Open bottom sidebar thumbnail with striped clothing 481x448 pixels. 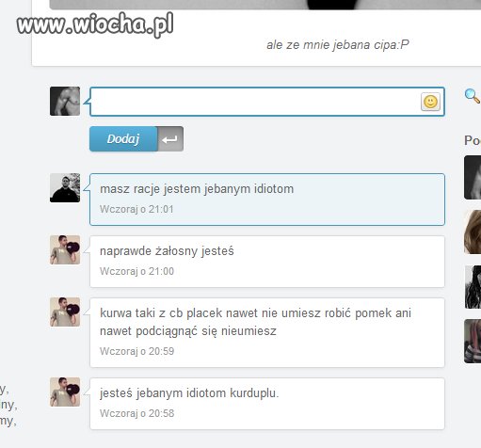pyautogui.click(x=473, y=342)
